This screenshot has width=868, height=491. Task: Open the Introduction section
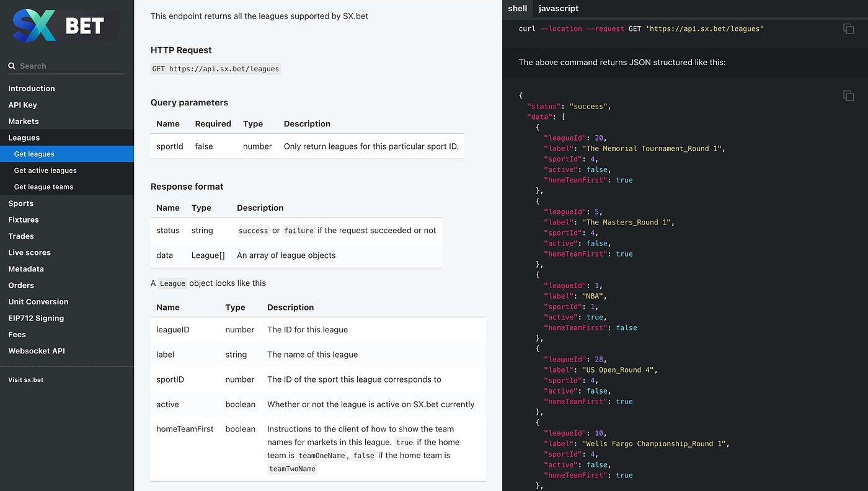[32, 89]
